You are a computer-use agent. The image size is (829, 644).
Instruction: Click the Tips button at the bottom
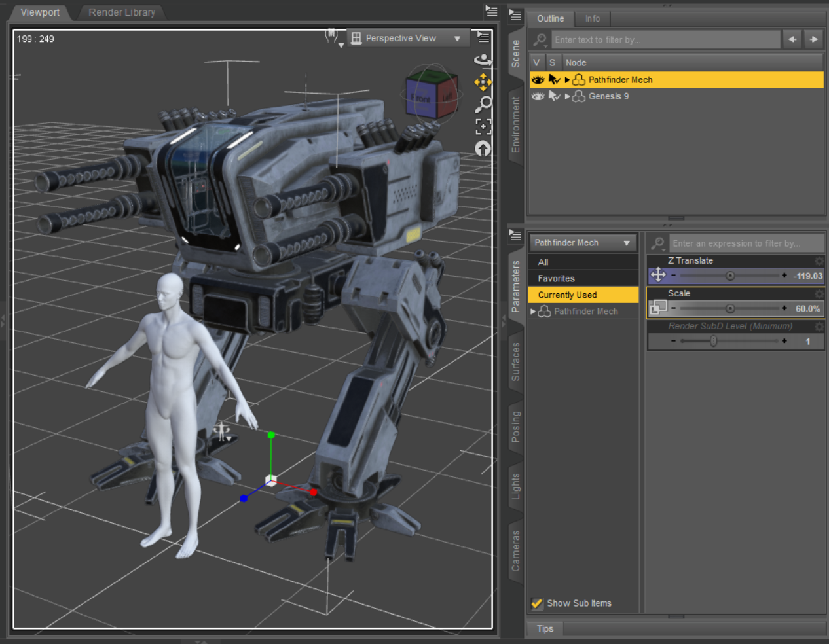(x=545, y=629)
